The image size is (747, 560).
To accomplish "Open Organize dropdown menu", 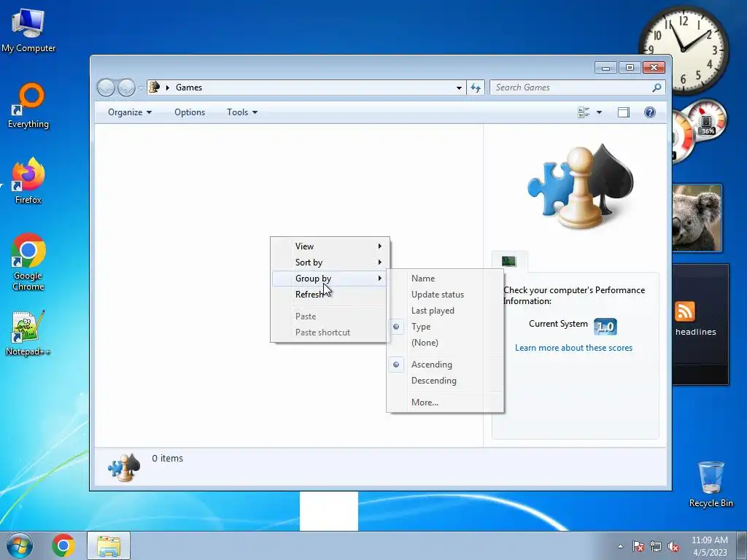I will click(x=130, y=112).
